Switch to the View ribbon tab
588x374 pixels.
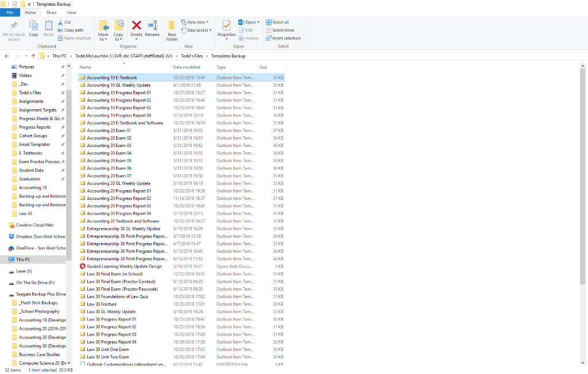pos(72,13)
